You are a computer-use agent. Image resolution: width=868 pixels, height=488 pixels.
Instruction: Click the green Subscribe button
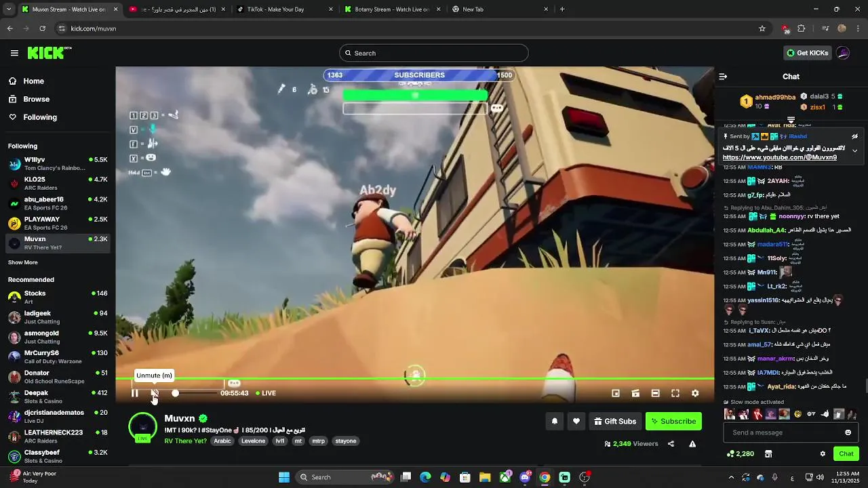click(673, 421)
